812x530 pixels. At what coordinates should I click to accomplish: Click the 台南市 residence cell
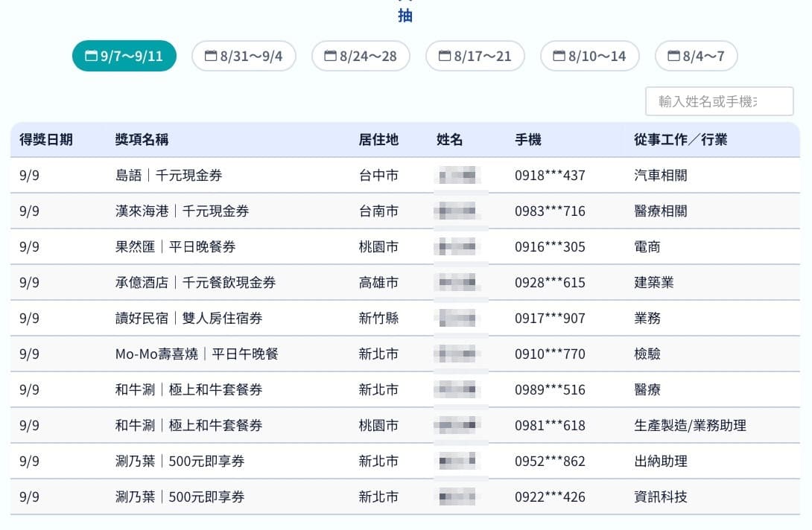click(x=378, y=211)
